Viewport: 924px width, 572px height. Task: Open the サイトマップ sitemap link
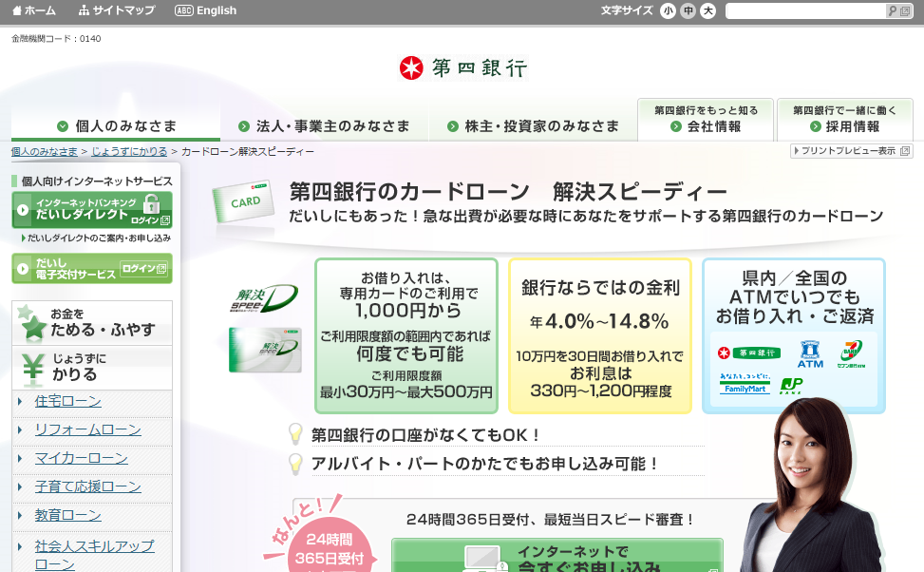click(117, 10)
